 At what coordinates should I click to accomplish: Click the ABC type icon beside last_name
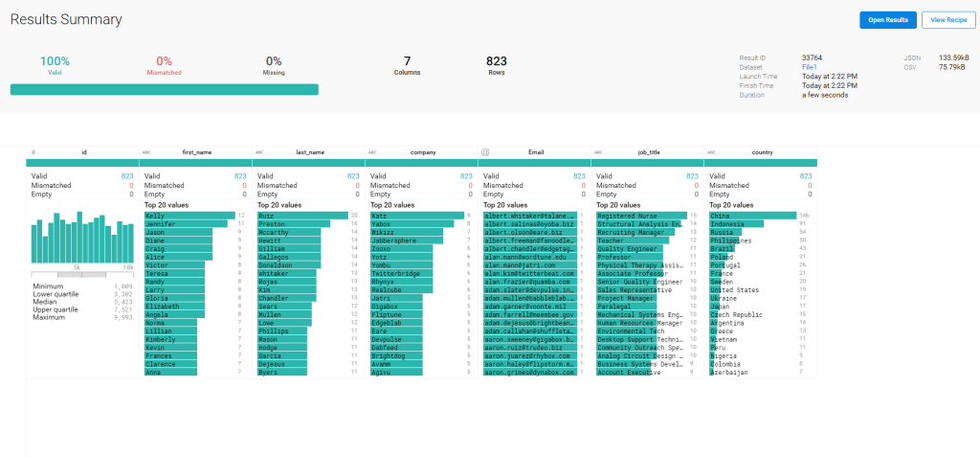point(260,151)
